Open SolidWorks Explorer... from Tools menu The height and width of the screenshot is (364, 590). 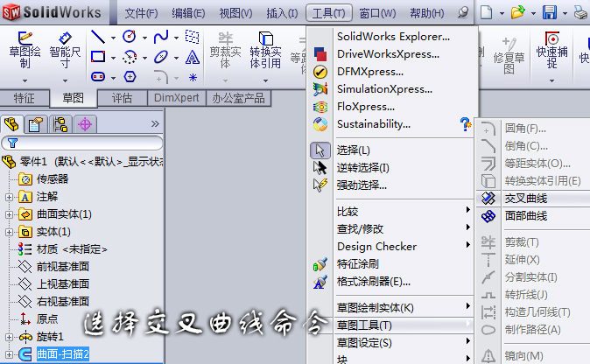393,37
